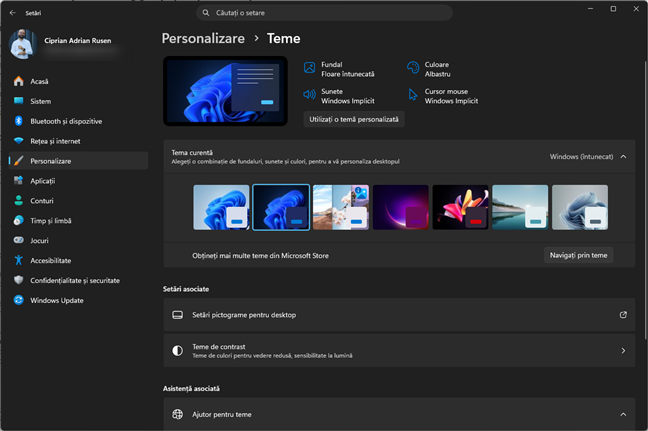Open Rețea și internet page
Image resolution: width=648 pixels, height=431 pixels.
coord(79,141)
